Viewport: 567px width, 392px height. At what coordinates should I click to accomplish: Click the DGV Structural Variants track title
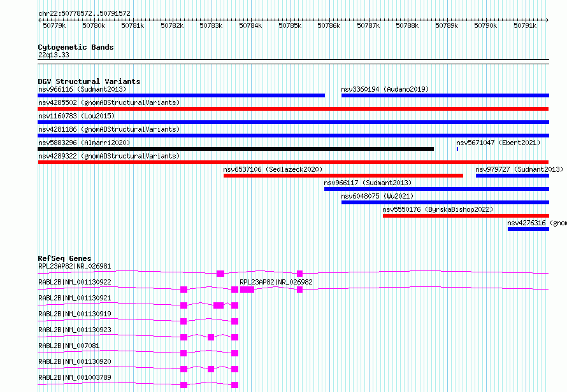89,81
